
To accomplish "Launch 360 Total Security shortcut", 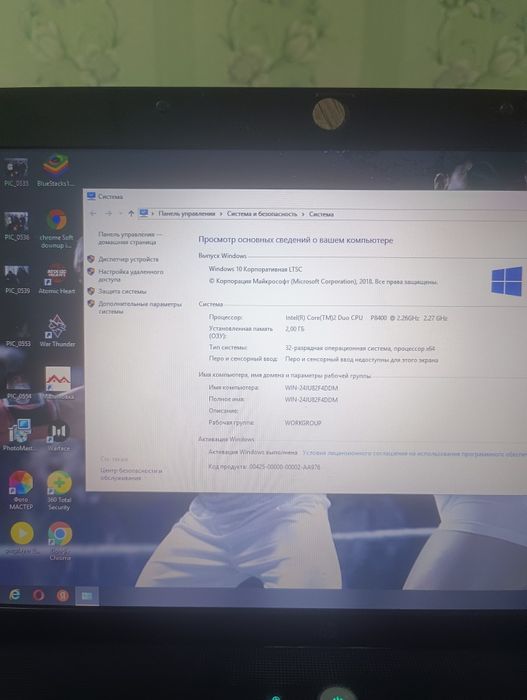I will [x=59, y=490].
